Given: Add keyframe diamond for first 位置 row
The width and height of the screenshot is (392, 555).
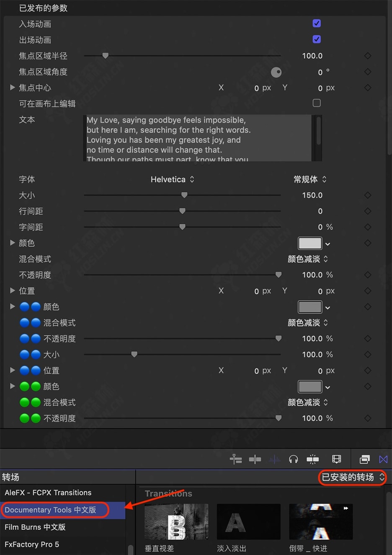Looking at the screenshot, I should (368, 290).
